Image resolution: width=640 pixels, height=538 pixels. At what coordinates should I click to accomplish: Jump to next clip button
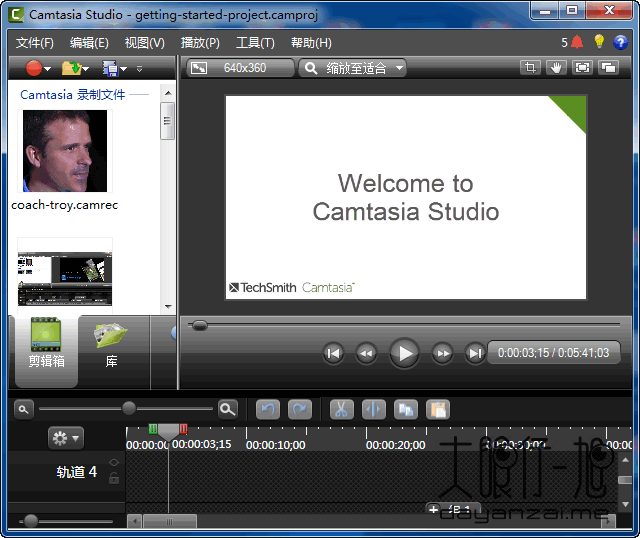tap(475, 353)
